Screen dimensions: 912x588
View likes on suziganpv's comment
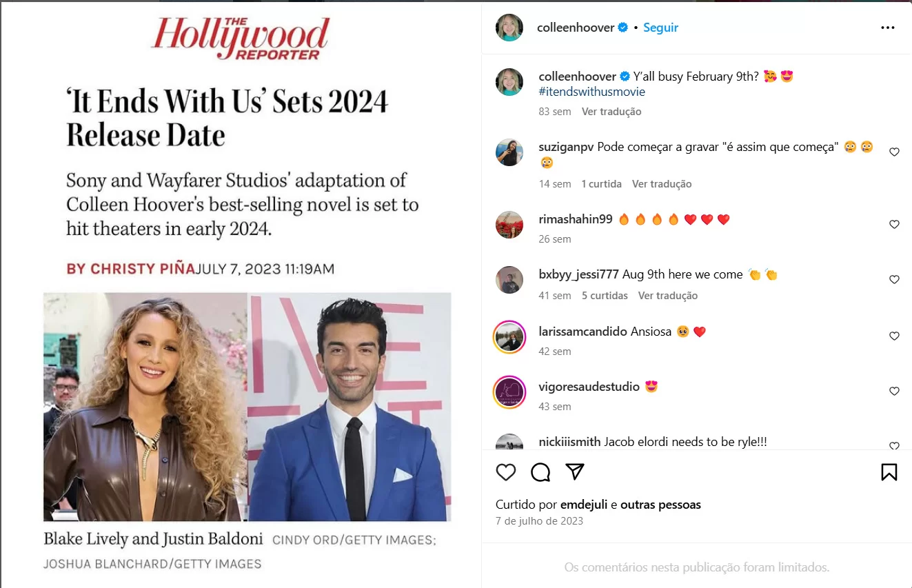click(x=602, y=184)
